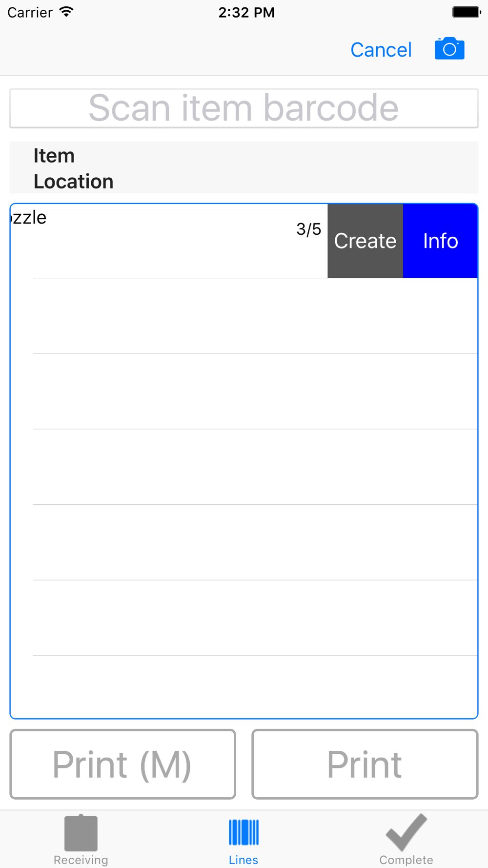This screenshot has width=488, height=868.
Task: Cancel the current operation
Action: coord(381,50)
